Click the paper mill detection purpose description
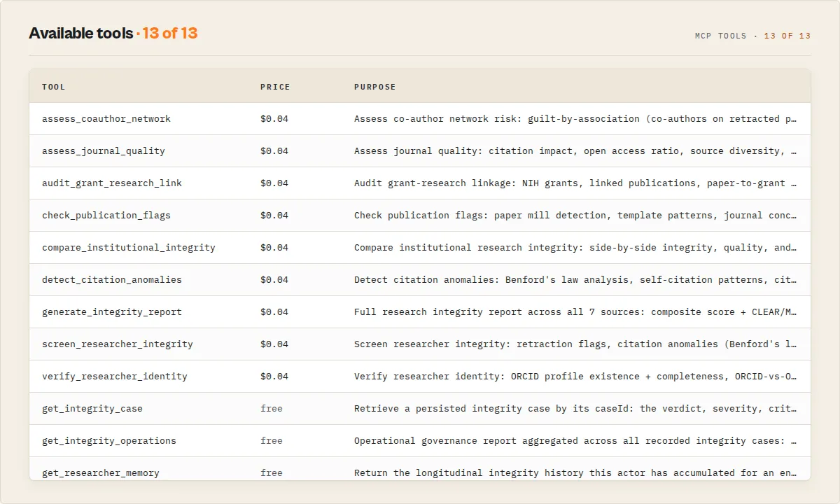 coord(576,215)
